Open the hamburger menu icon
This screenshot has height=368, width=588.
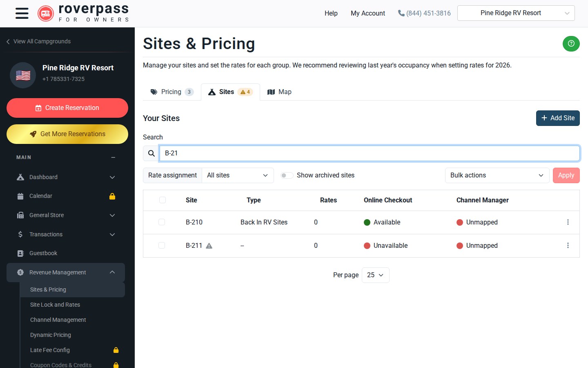(x=22, y=13)
